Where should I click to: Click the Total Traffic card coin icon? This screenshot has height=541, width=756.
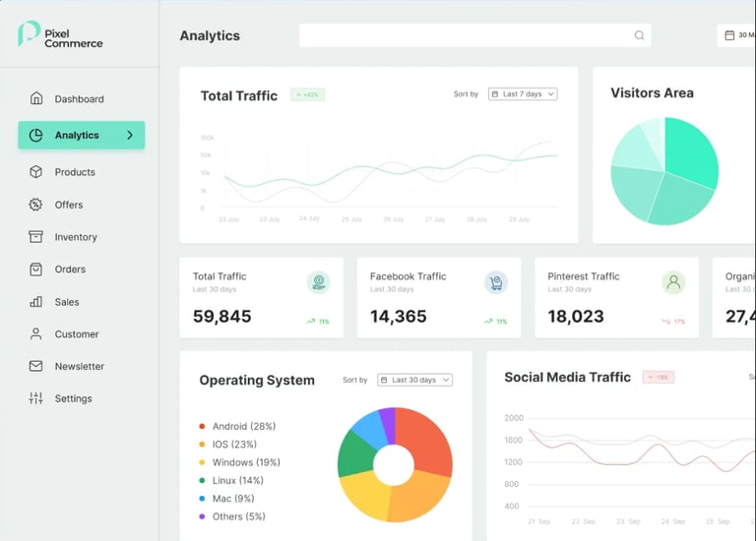click(318, 282)
